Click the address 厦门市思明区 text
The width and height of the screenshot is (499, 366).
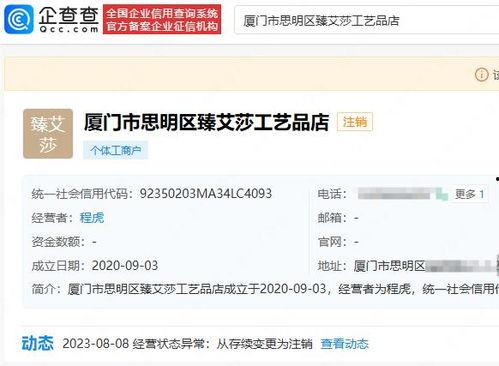pos(389,266)
